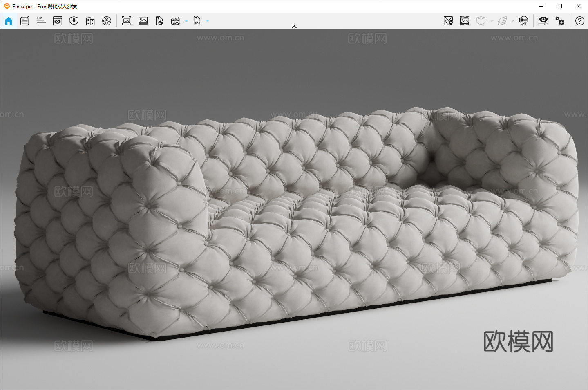Render a 360 panorama
Viewport: 588px width, 390px height.
(x=176, y=21)
